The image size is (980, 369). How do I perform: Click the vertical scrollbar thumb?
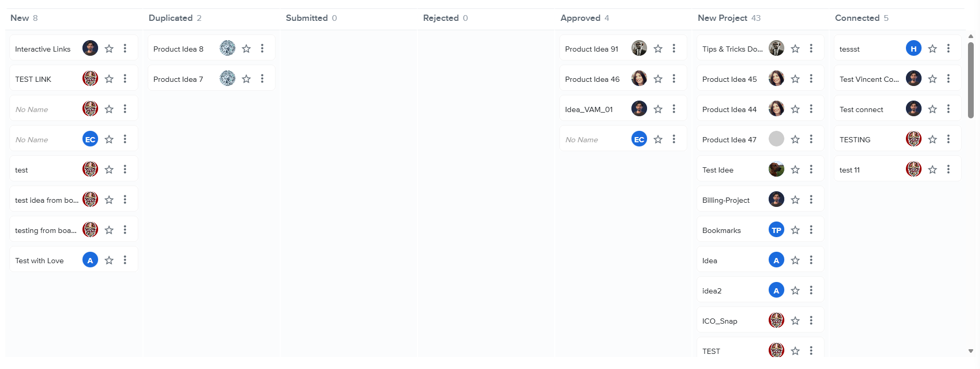pyautogui.click(x=971, y=80)
